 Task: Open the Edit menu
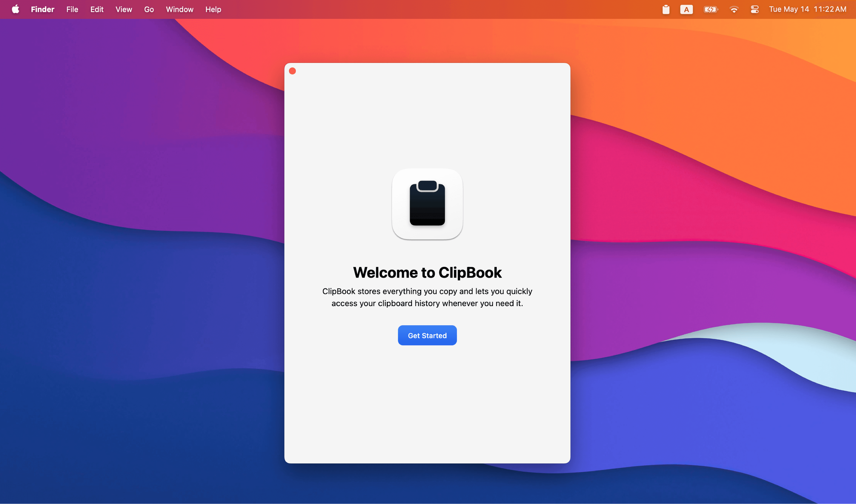click(x=97, y=9)
